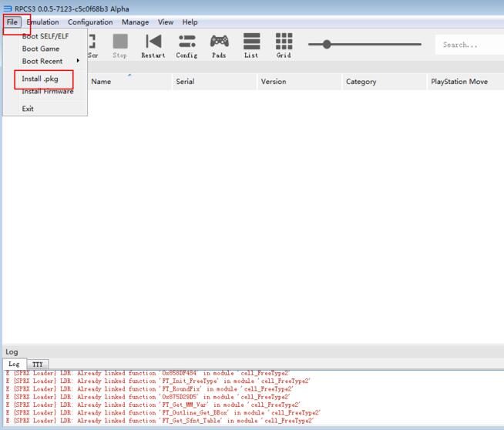This screenshot has height=430, width=504.
Task: Open the View menu
Action: click(x=166, y=22)
